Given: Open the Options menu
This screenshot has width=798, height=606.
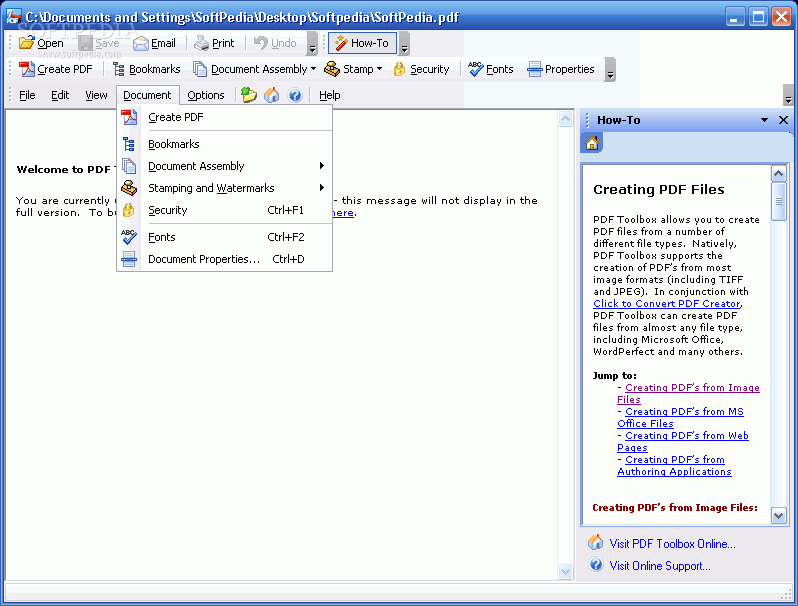Looking at the screenshot, I should pos(206,95).
